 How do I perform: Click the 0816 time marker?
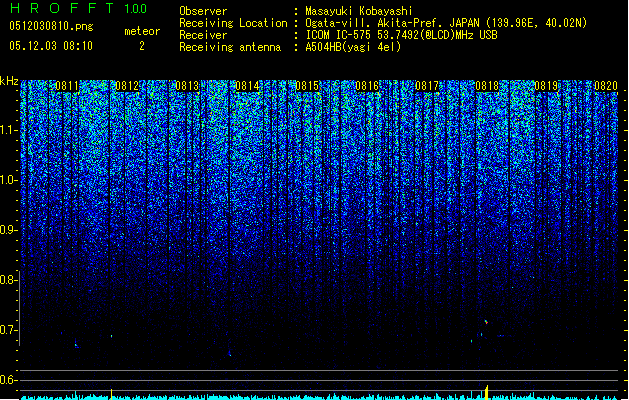click(x=367, y=86)
